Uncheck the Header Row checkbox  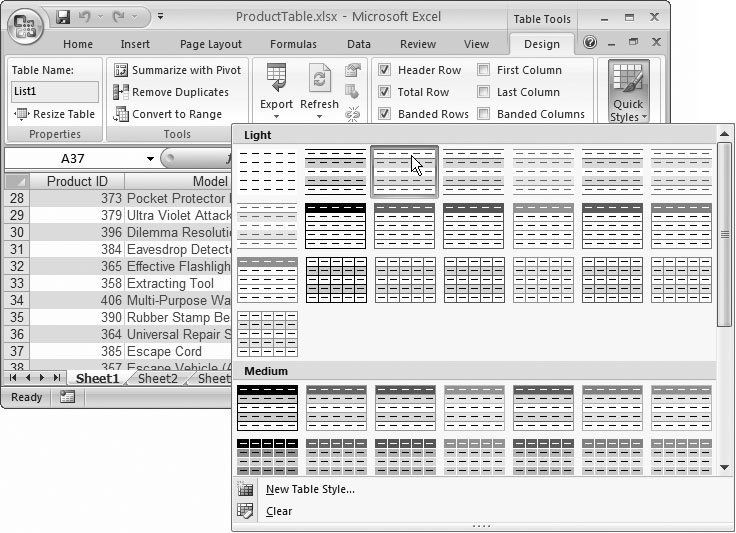[x=385, y=70]
